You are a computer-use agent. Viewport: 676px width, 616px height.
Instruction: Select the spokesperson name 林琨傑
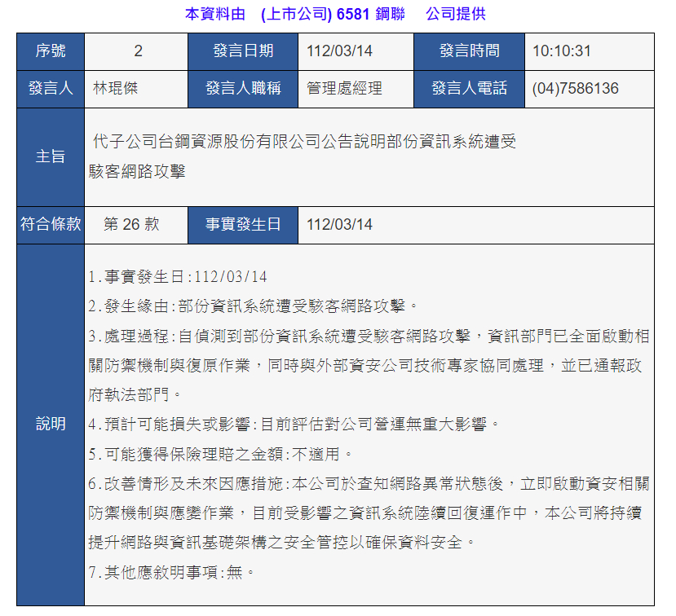tap(115, 89)
